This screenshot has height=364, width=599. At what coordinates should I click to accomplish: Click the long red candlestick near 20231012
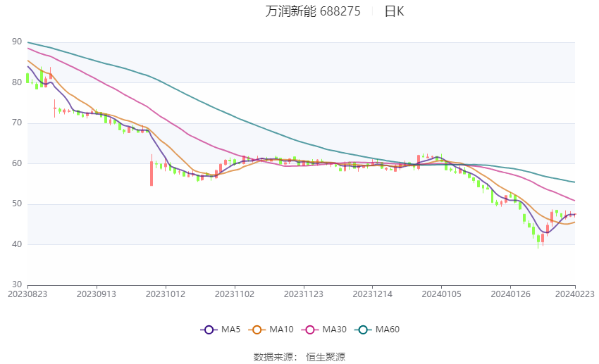pos(152,172)
